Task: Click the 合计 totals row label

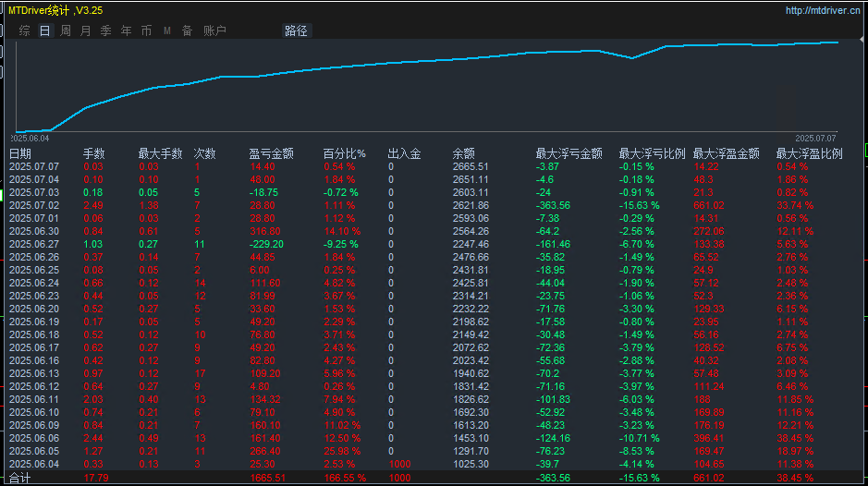Action: click(x=20, y=479)
